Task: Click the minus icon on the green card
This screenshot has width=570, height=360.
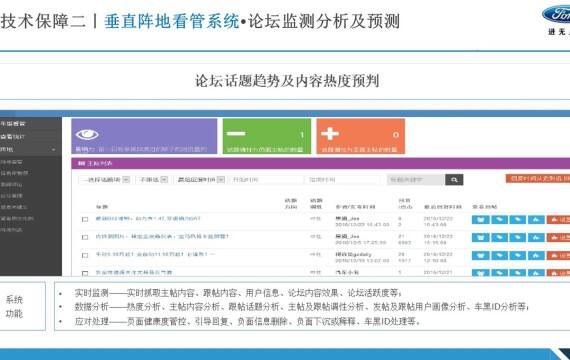Action: pos(236,133)
